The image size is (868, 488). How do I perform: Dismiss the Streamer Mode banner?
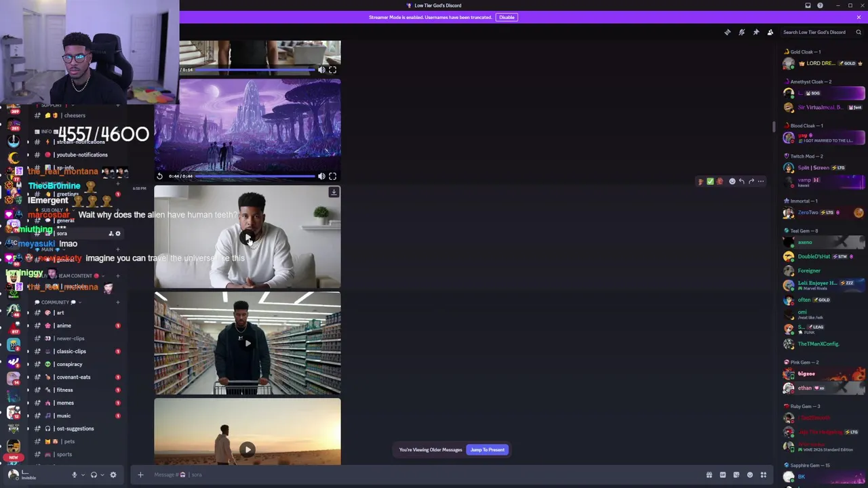[x=859, y=17]
